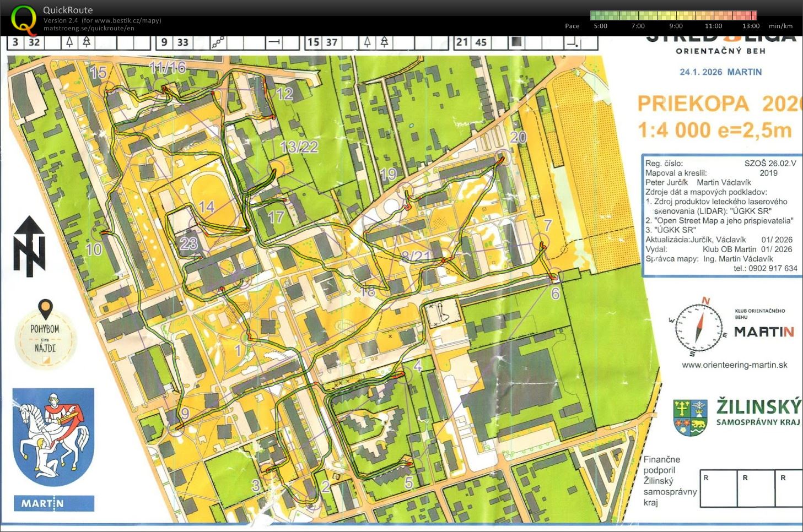
Task: Click the control 15 code 37 cell
Action: pos(331,42)
